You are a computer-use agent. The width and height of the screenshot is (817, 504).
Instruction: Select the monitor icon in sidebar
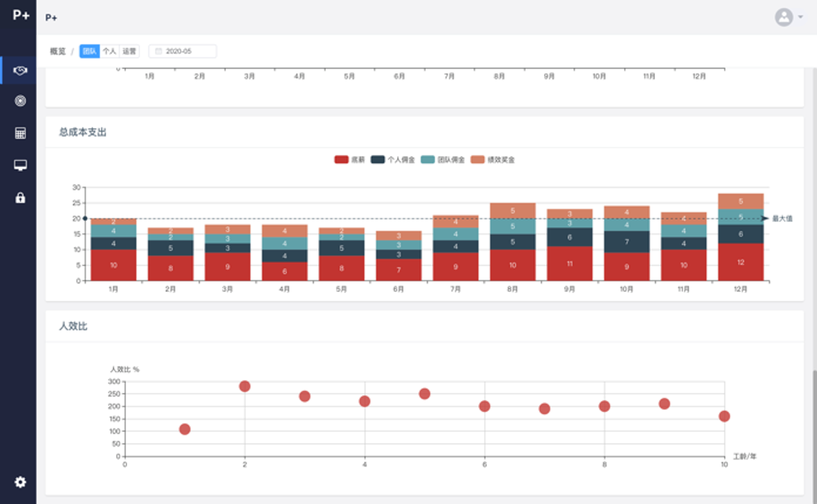tap(20, 166)
